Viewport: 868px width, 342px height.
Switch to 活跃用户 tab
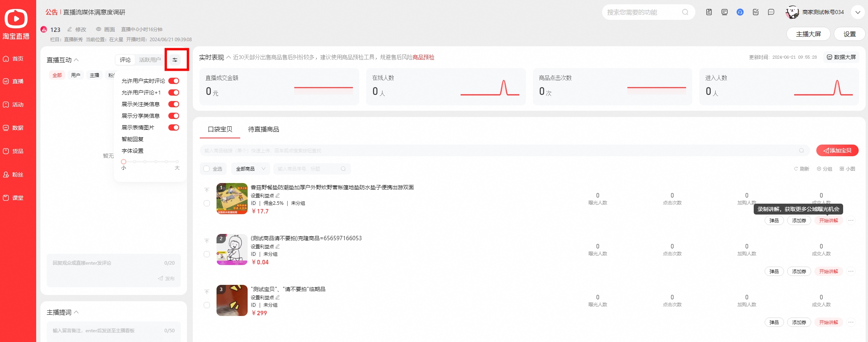(150, 60)
